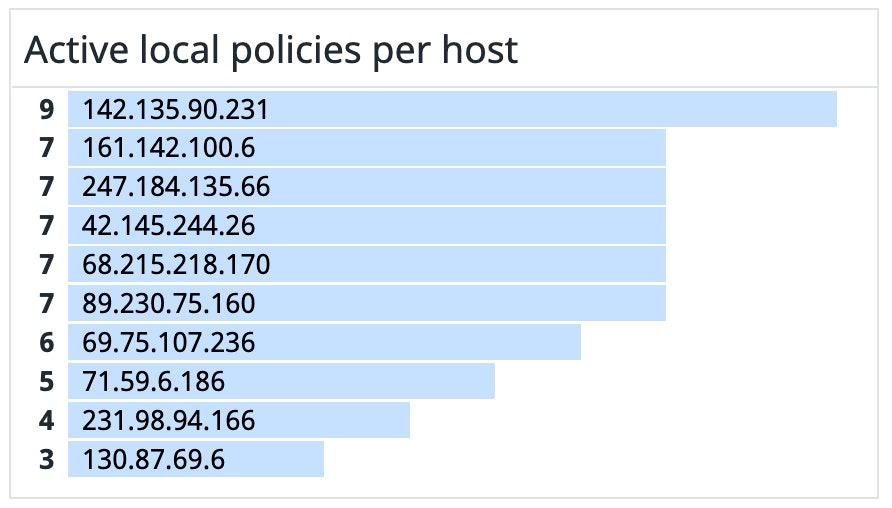Viewport: 892px width, 508px height.
Task: Click the shortest bar, host 130.87.69.6
Action: click(196, 459)
